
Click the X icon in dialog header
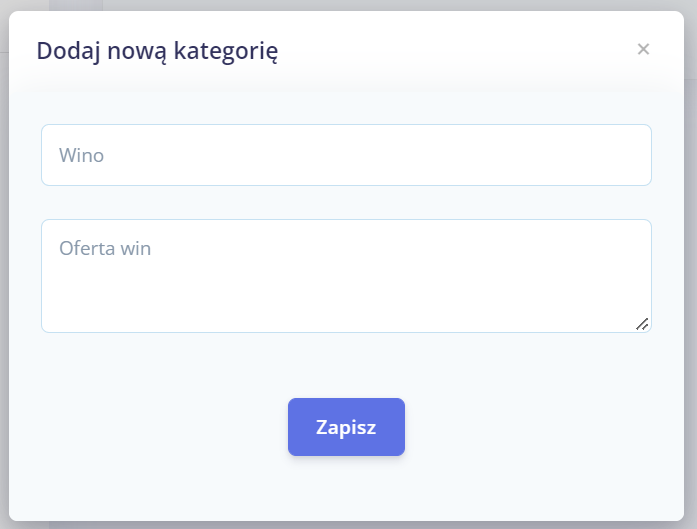pos(643,49)
